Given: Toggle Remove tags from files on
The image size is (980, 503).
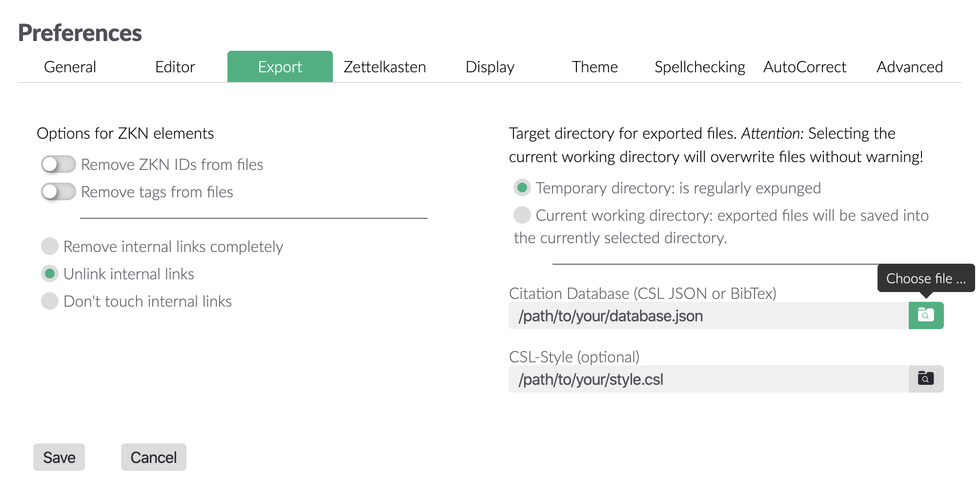Looking at the screenshot, I should [x=57, y=192].
